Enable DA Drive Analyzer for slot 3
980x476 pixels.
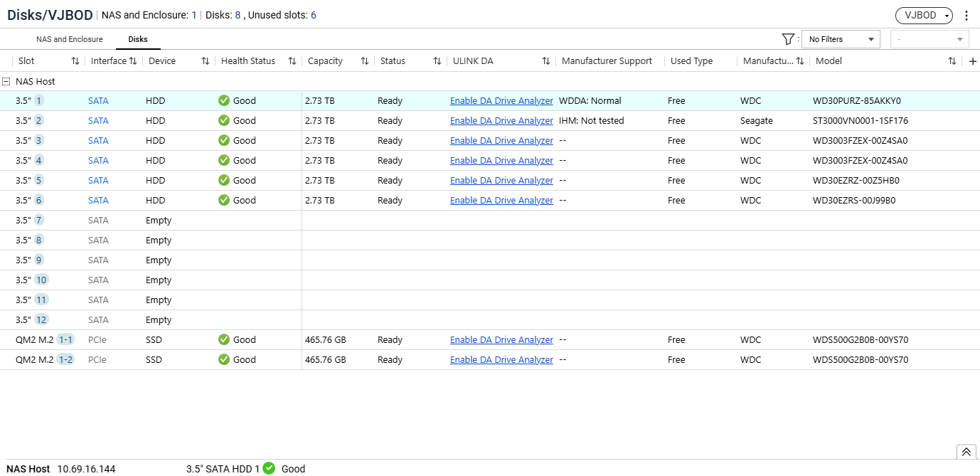click(x=501, y=141)
